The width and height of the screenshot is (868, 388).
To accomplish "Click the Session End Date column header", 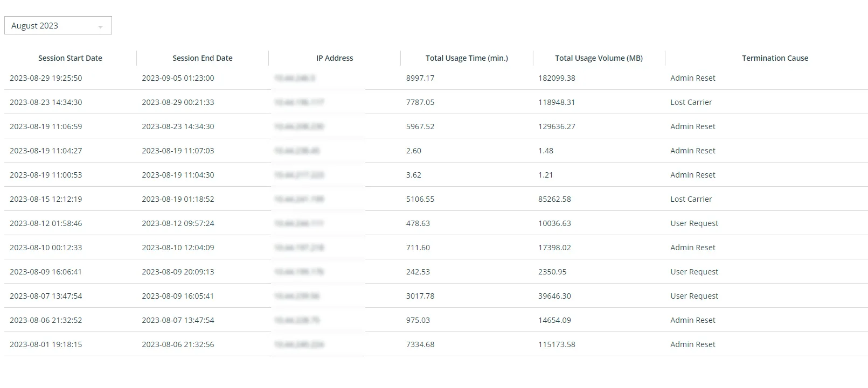I will tap(203, 58).
